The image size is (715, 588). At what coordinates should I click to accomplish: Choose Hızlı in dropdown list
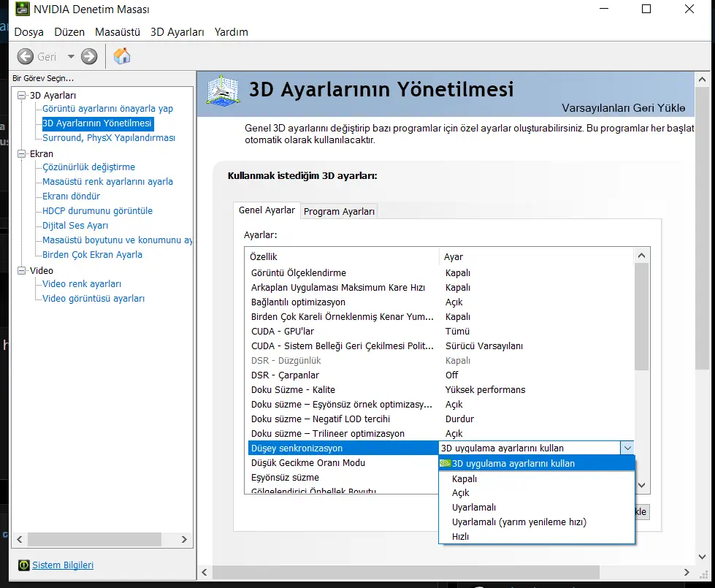coord(537,536)
